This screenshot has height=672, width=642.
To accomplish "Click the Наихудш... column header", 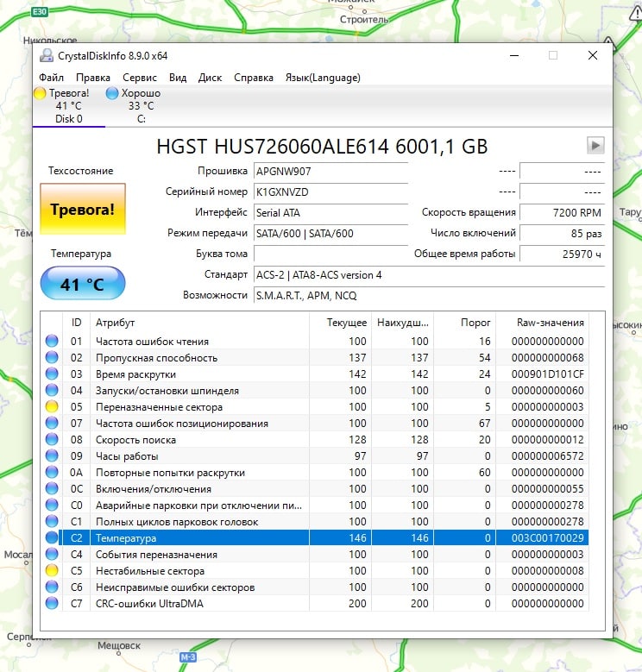I will (402, 323).
